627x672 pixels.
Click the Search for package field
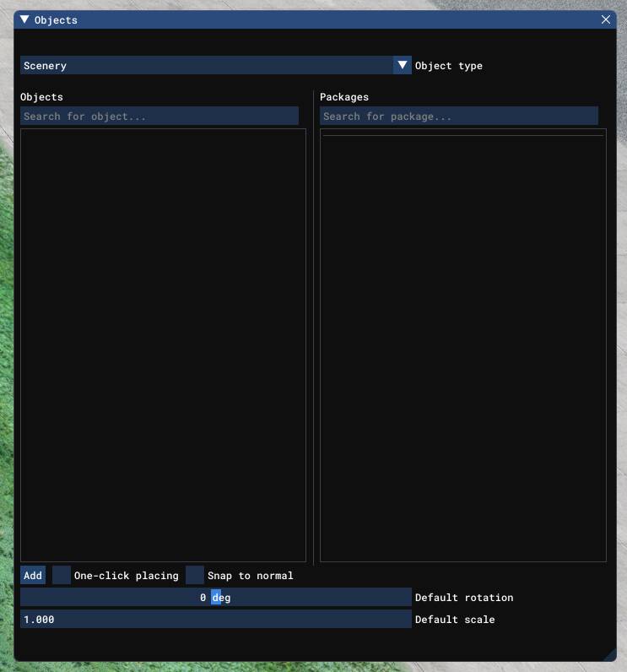click(459, 117)
